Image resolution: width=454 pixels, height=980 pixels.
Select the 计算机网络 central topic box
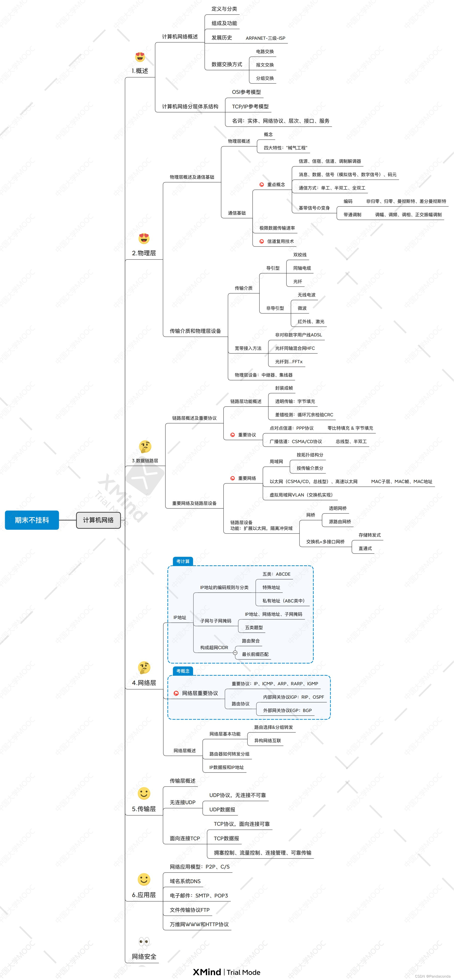click(x=98, y=520)
